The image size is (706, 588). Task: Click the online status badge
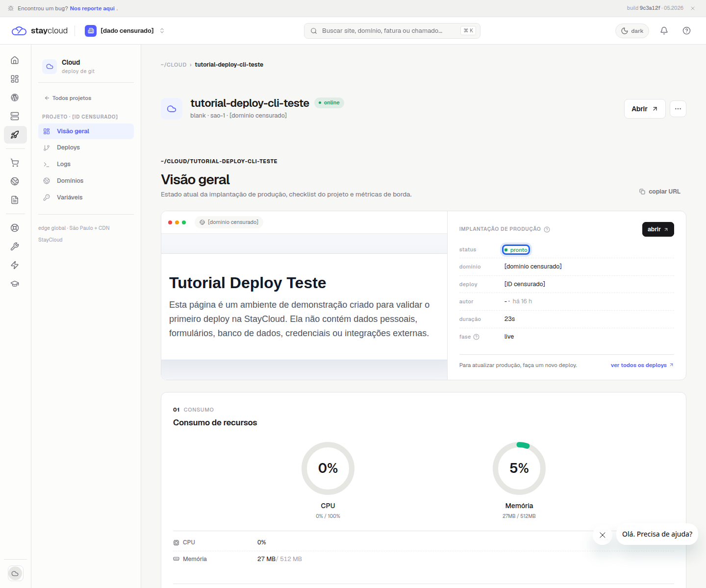point(329,103)
